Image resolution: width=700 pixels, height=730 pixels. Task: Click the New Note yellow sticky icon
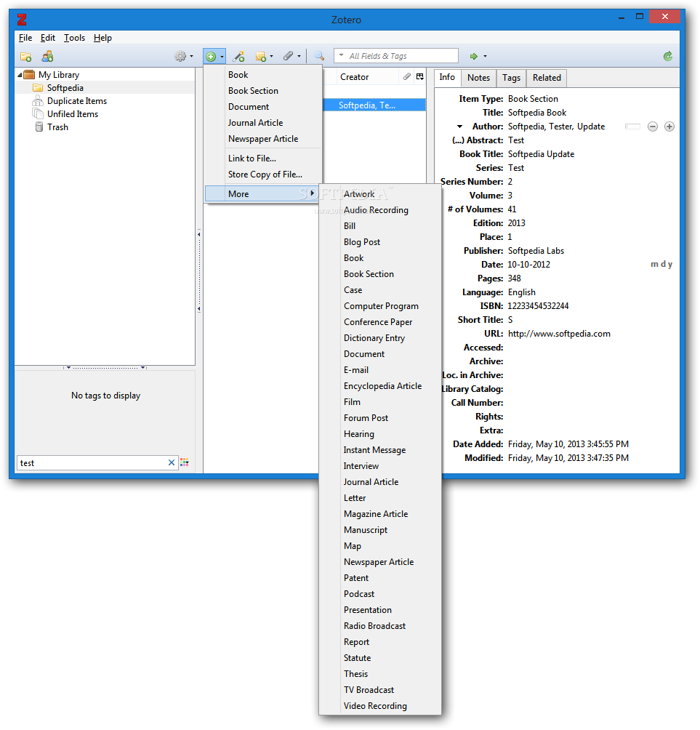point(261,56)
